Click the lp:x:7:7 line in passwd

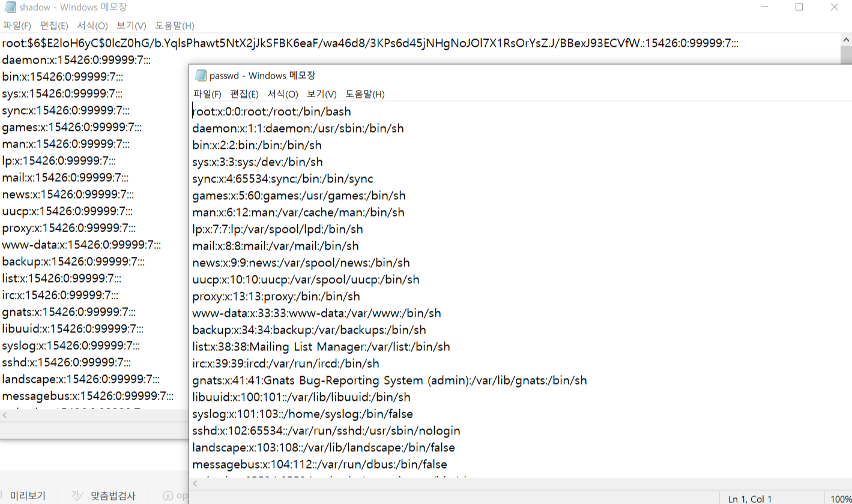(277, 229)
